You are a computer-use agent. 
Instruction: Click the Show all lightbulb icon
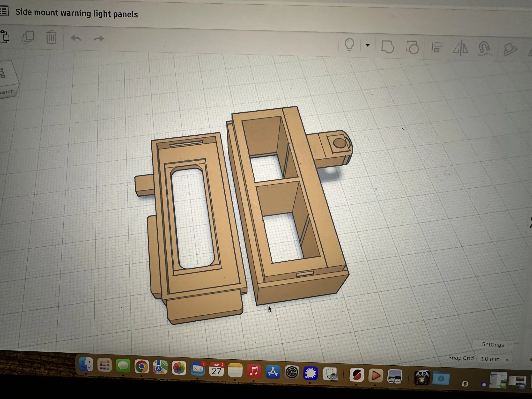tap(349, 45)
